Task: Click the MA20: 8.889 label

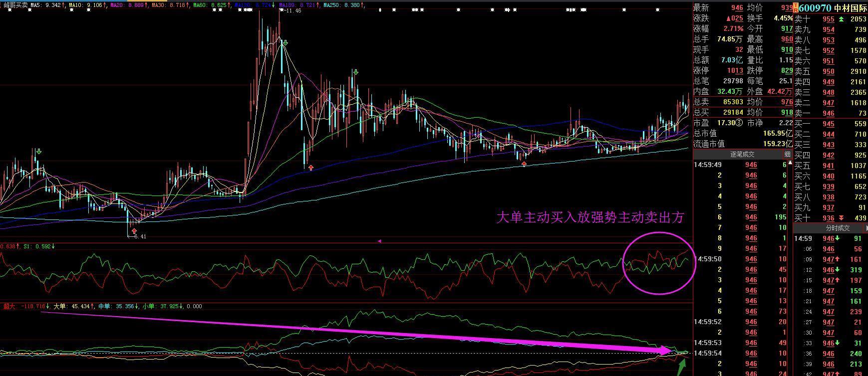Action: [129, 5]
